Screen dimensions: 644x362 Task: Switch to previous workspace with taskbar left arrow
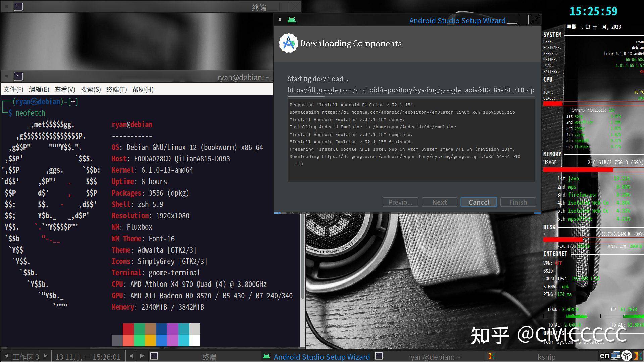click(x=6, y=356)
